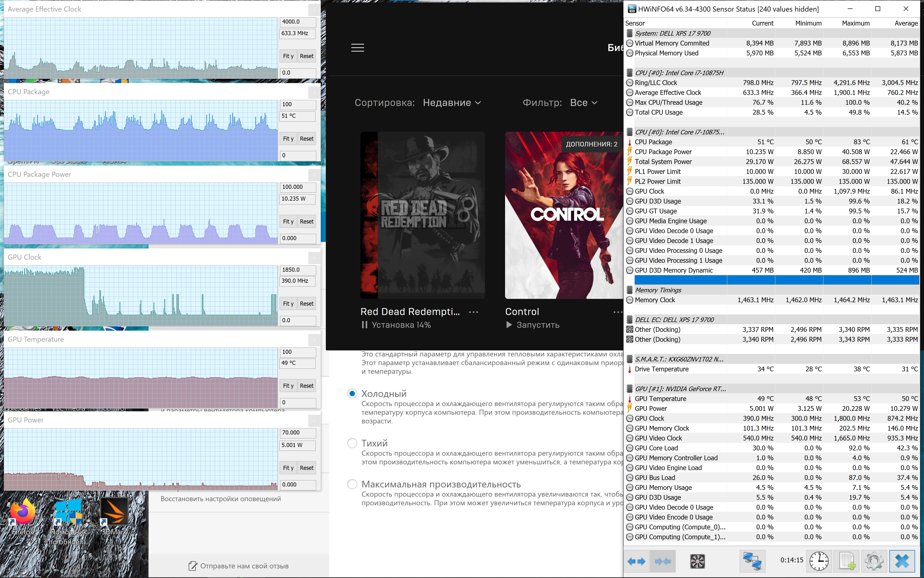Click HWiNFO collapse columns arrows icon
Screen dimensions: 924x578
click(x=662, y=561)
